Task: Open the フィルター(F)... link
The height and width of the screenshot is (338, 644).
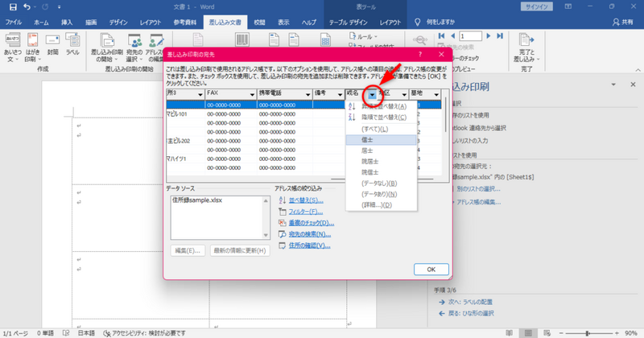Action: click(x=306, y=212)
